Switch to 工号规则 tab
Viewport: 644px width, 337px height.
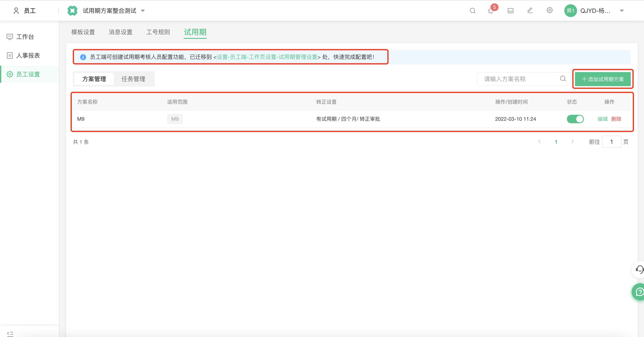coord(158,32)
